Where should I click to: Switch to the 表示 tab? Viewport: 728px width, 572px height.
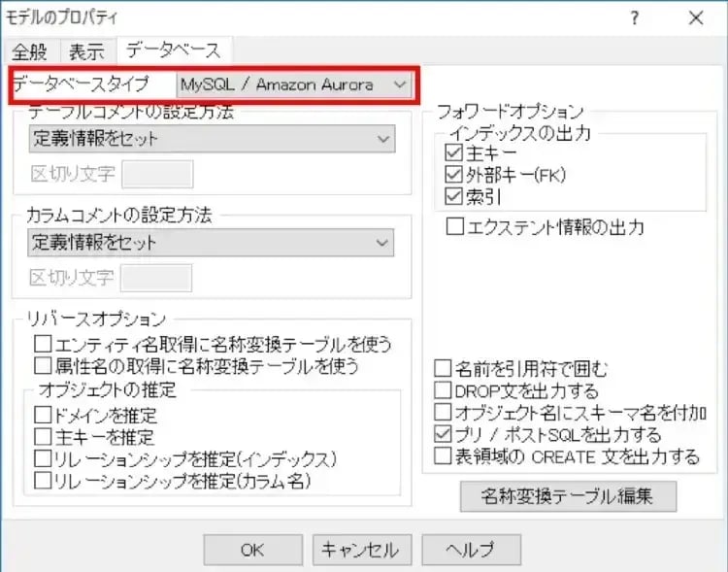[86, 51]
